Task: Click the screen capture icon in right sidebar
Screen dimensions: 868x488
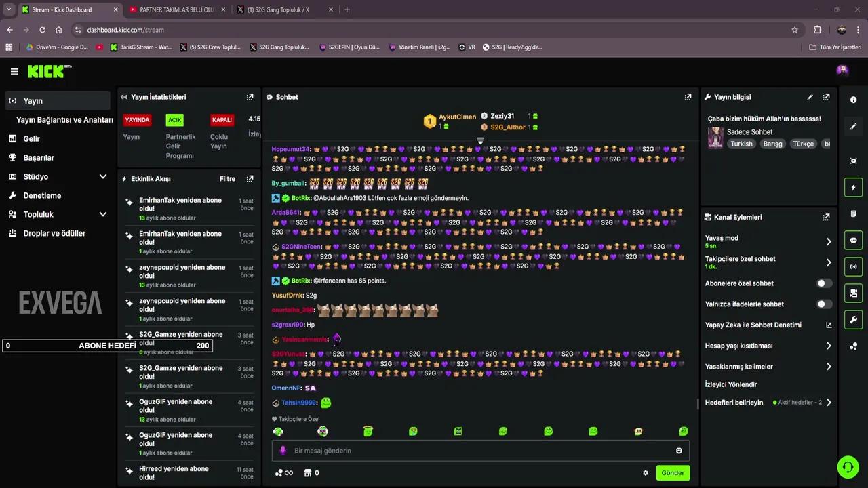Action: point(853,161)
